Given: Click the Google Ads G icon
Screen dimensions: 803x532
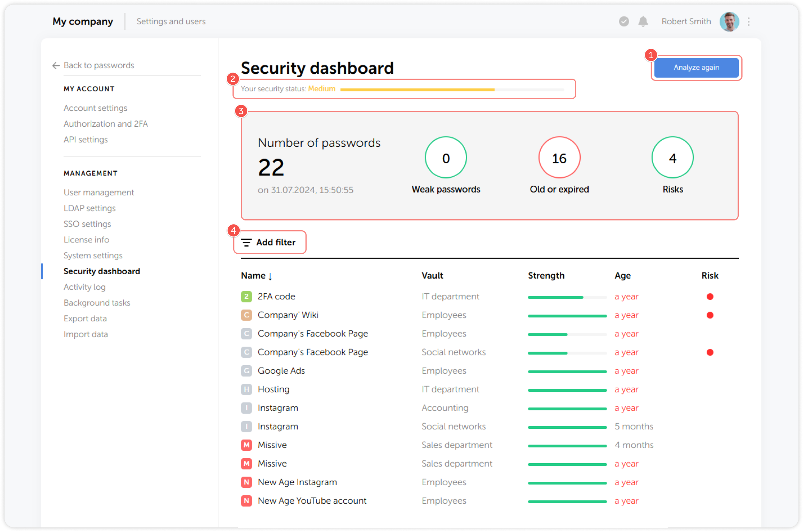Looking at the screenshot, I should pyautogui.click(x=246, y=371).
